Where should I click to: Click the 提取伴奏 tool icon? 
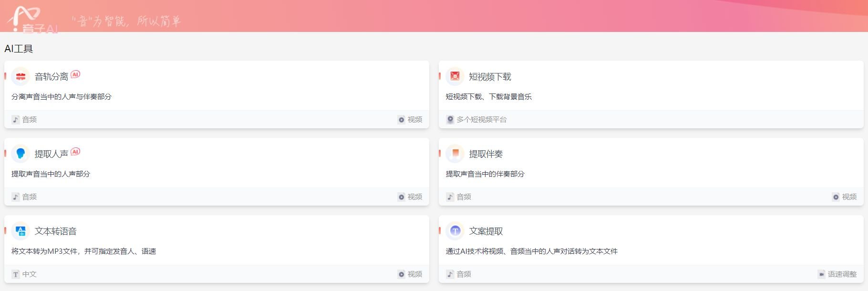pyautogui.click(x=455, y=154)
